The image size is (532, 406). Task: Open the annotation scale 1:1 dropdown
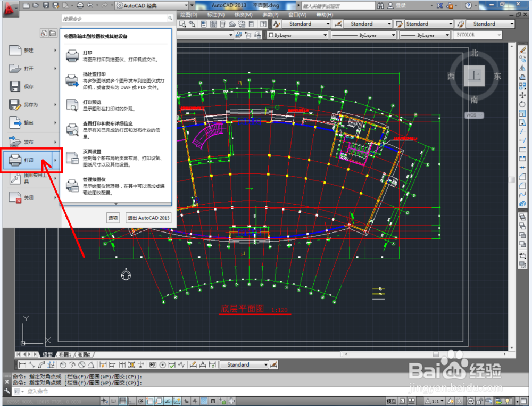point(434,401)
